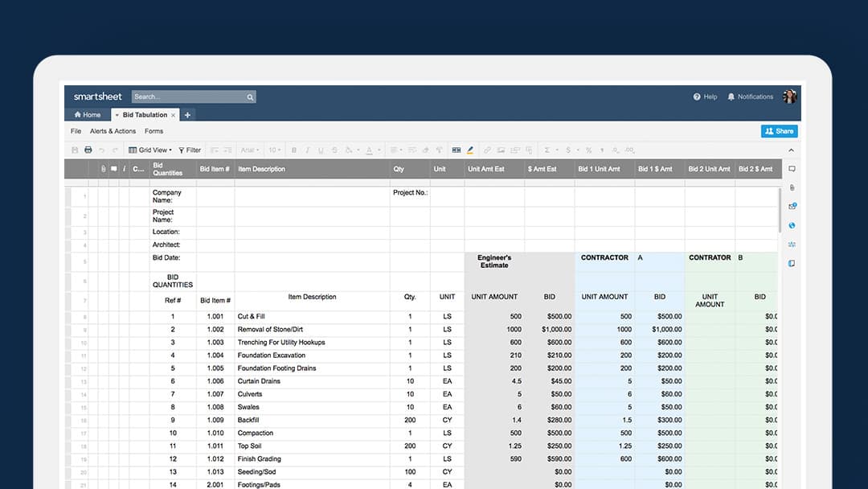The height and width of the screenshot is (489, 868).
Task: Toggle bold formatting
Action: coord(294,150)
